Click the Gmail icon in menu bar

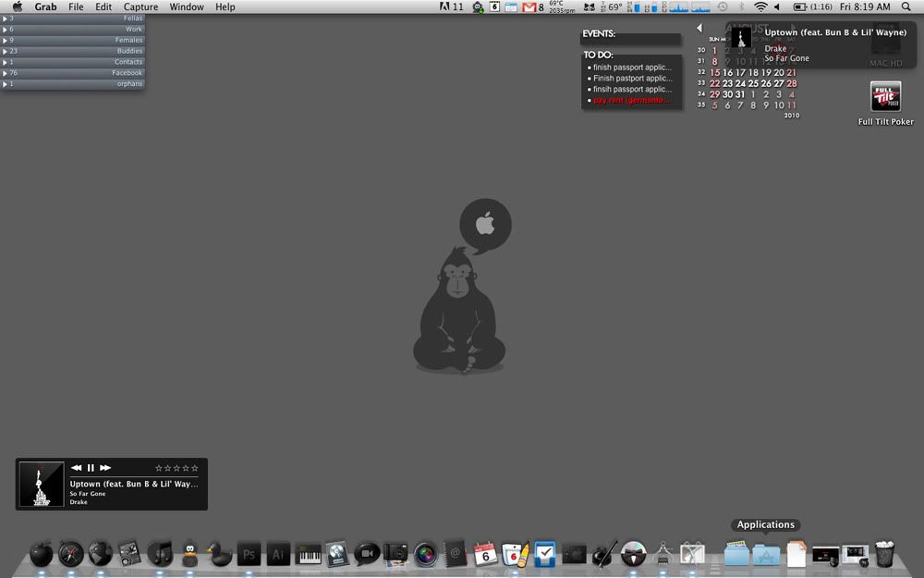click(529, 7)
